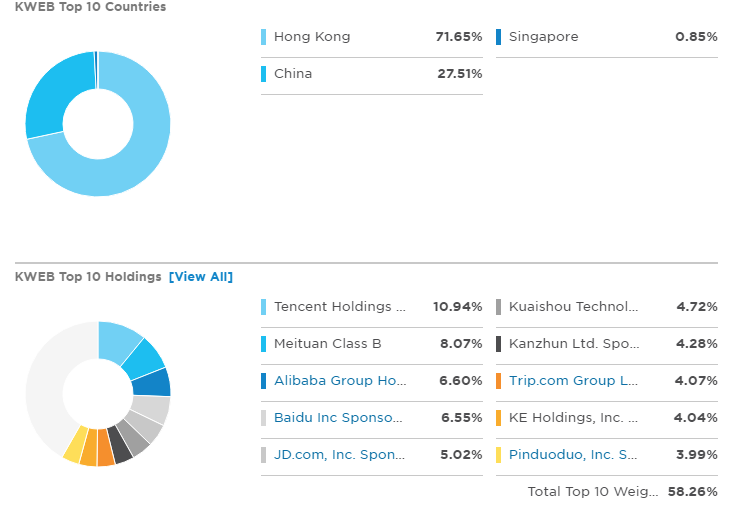This screenshot has width=742, height=526.
Task: Click the Tencent Holdings color swatch
Action: point(264,307)
